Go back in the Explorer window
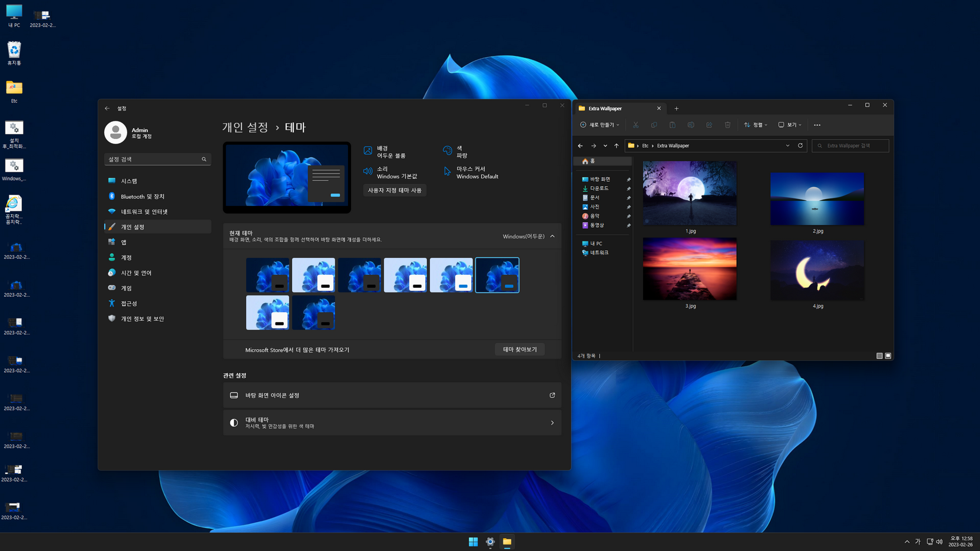 [580, 145]
